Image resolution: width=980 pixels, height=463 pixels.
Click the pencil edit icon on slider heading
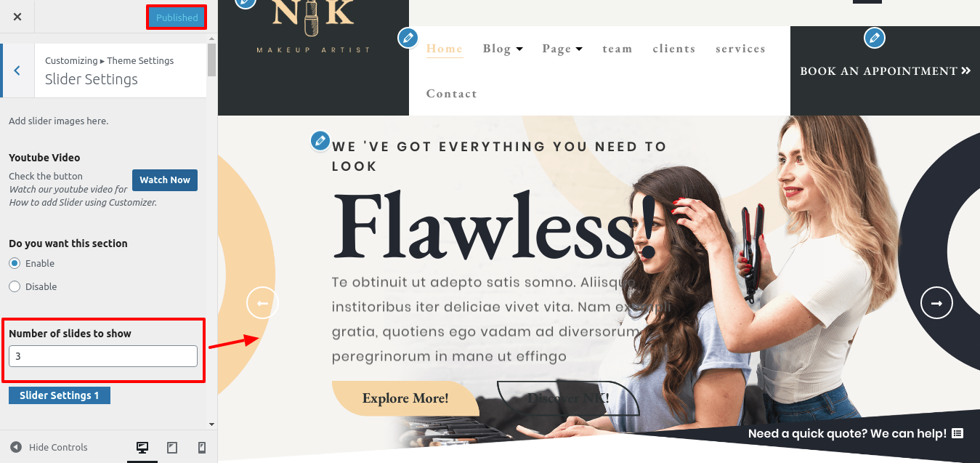pyautogui.click(x=320, y=141)
